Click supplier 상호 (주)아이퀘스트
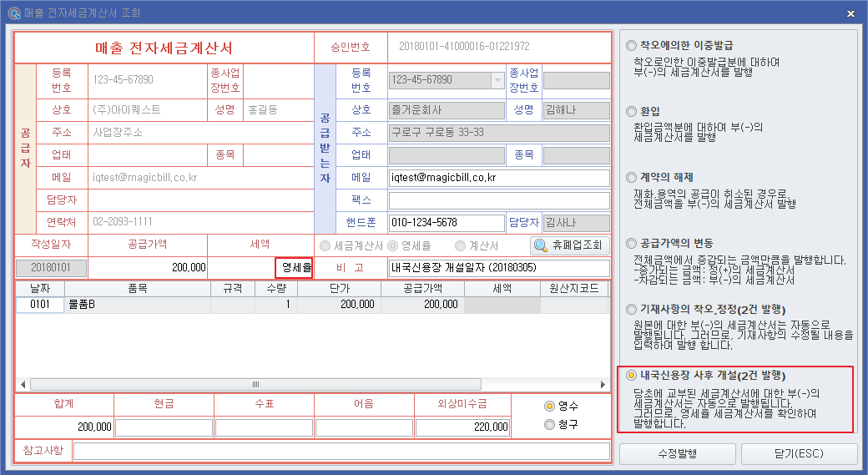Image resolution: width=868 pixels, height=475 pixels. tap(127, 109)
